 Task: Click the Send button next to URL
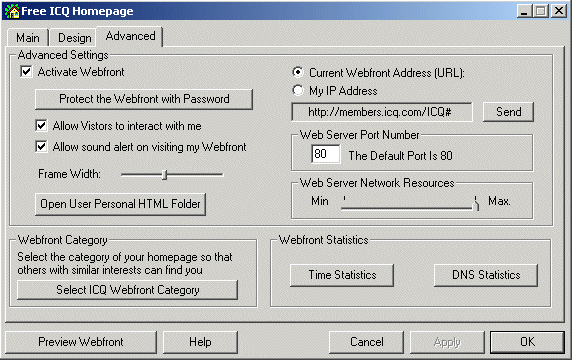(x=508, y=112)
